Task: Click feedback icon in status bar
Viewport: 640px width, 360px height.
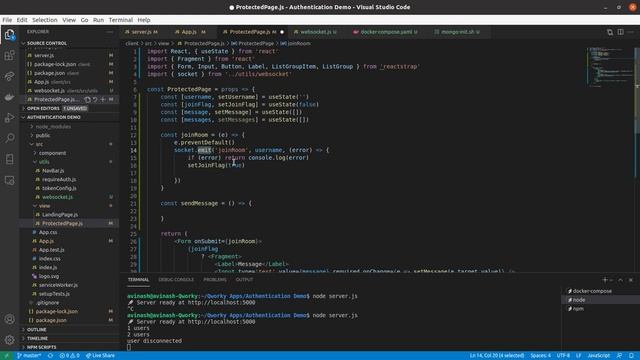Action: pyautogui.click(x=620, y=356)
